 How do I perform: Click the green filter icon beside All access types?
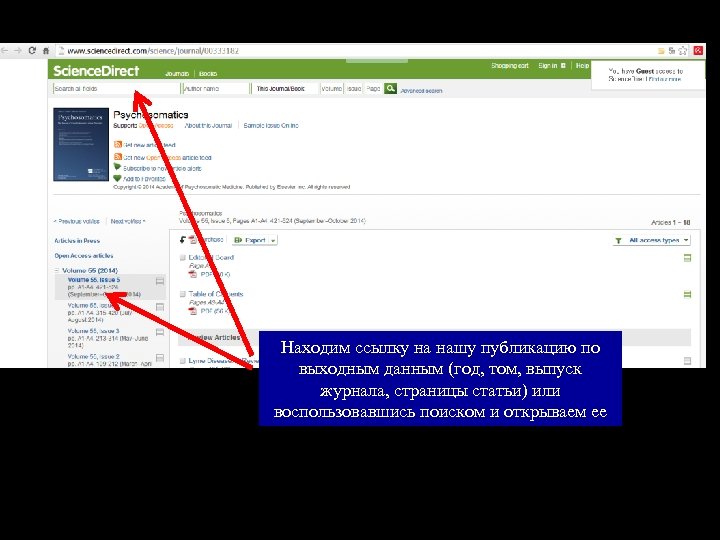point(619,241)
